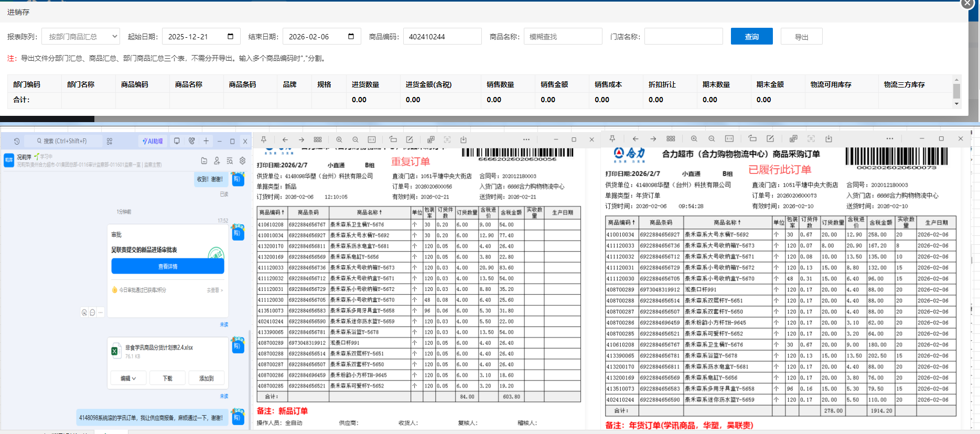Screen dimensions: 980x434
Task: Click the blue 查询 query button
Action: tap(751, 37)
